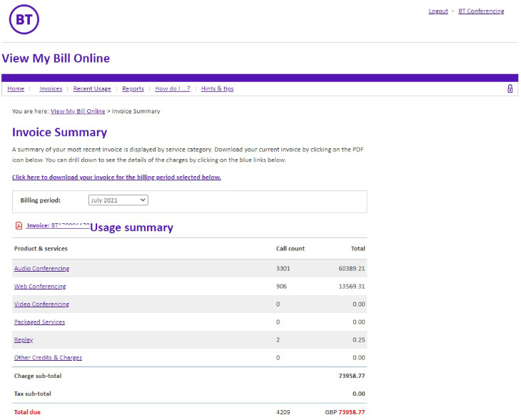Open the Replay charges link
521x420 pixels.
click(24, 340)
